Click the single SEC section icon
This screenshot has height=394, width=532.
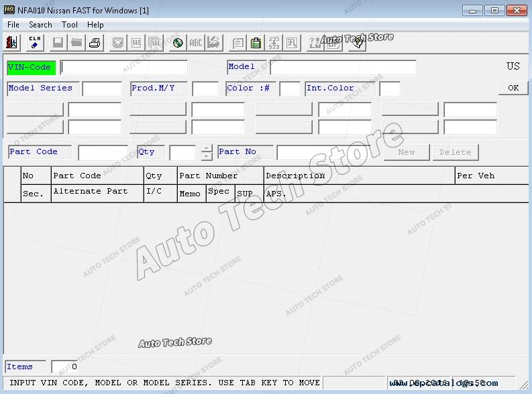(136, 43)
